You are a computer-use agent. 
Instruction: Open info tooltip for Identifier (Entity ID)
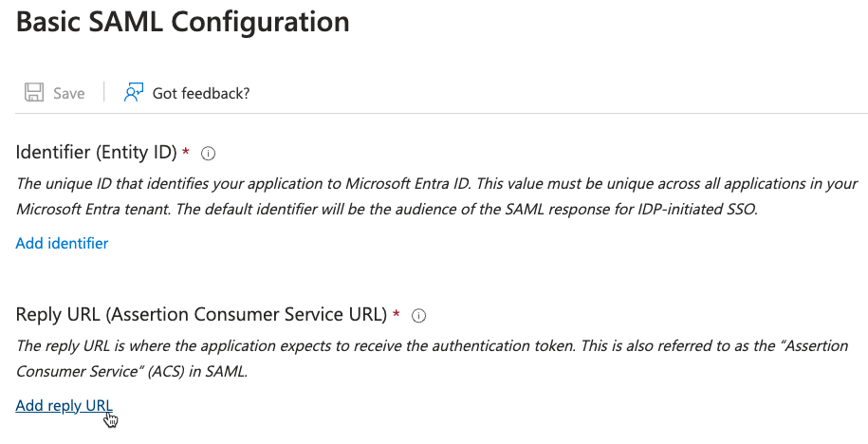(210, 153)
